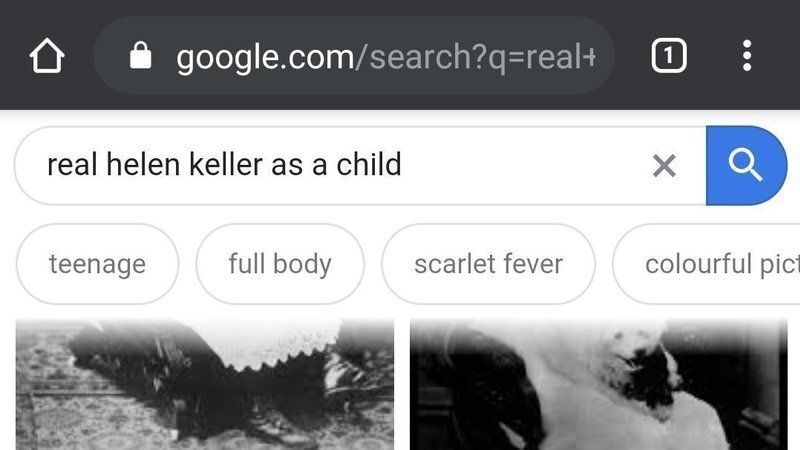This screenshot has width=800, height=450.
Task: Select the 'teenage' filter chip
Action: 97,264
